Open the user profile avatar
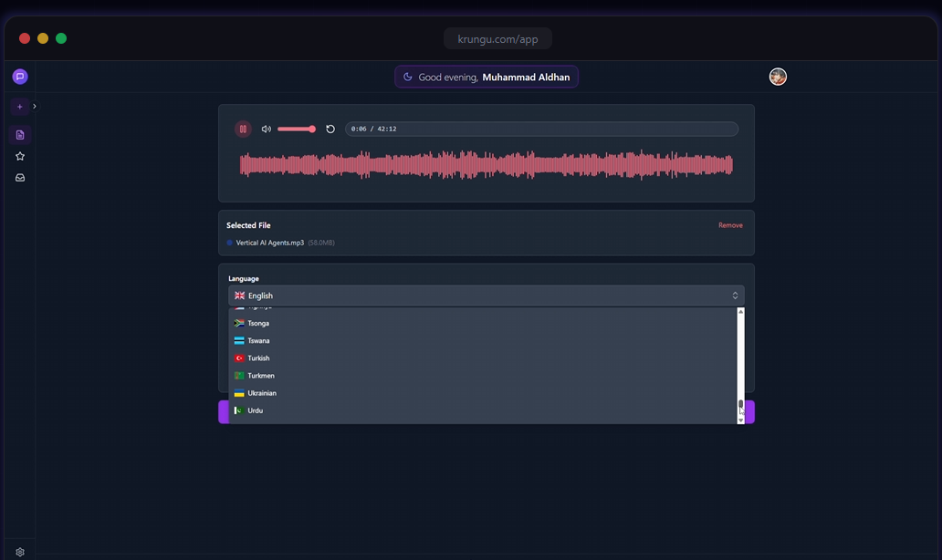 pos(778,77)
